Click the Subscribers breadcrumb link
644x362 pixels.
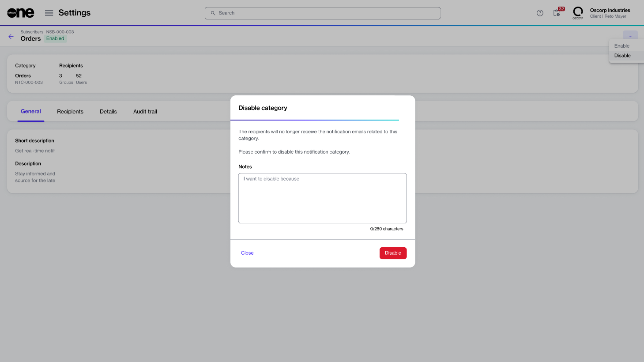32,32
